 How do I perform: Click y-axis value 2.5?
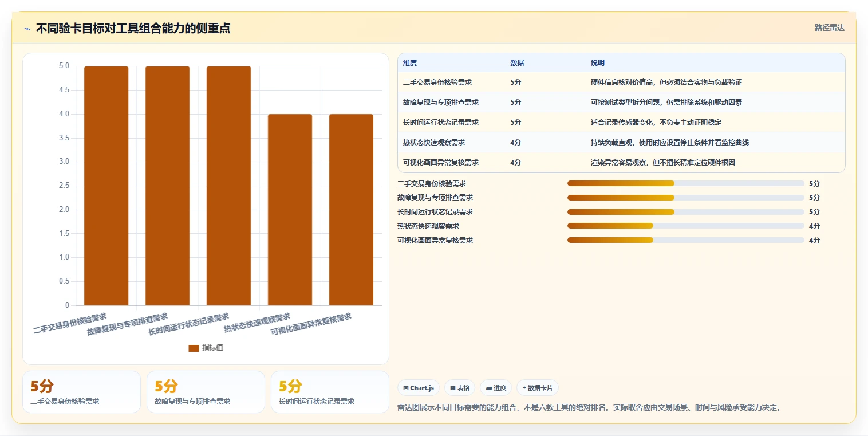point(64,186)
